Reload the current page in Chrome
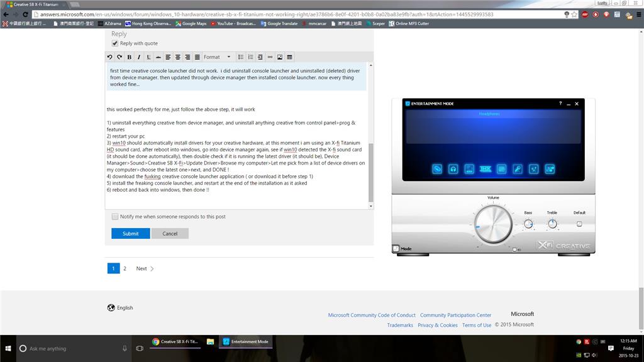Image resolution: width=644 pixels, height=362 pixels. pyautogui.click(x=25, y=14)
